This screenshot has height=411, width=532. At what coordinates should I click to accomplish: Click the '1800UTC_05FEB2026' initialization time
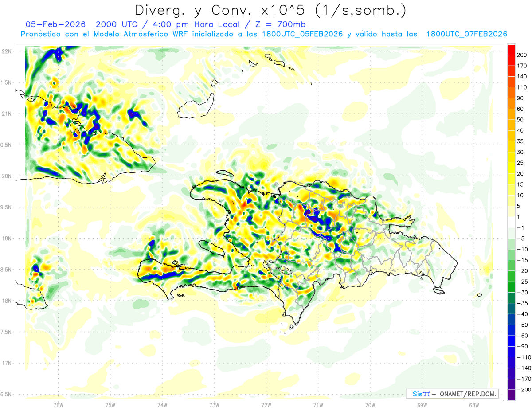pyautogui.click(x=303, y=34)
